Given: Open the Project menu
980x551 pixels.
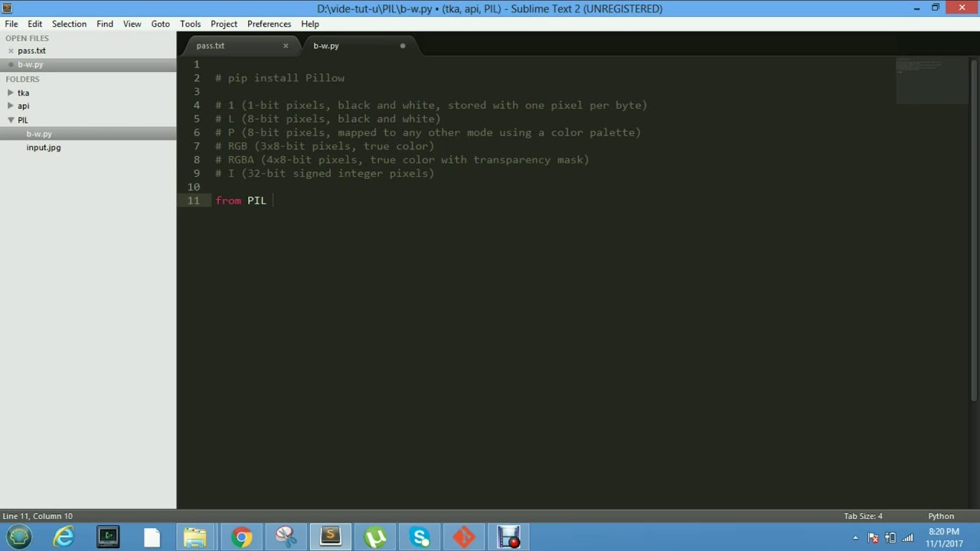Looking at the screenshot, I should click(x=224, y=24).
